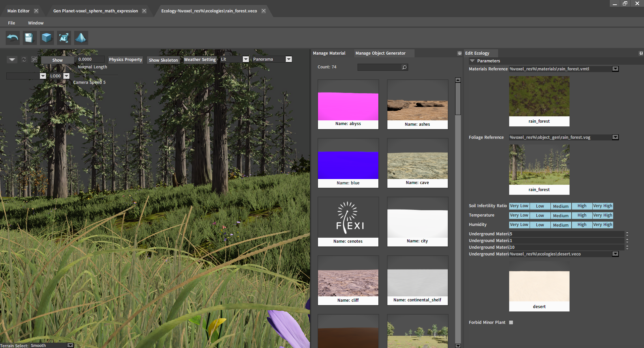Click the running figure viewport icon
Viewport: 644px width, 348px height.
(x=34, y=59)
